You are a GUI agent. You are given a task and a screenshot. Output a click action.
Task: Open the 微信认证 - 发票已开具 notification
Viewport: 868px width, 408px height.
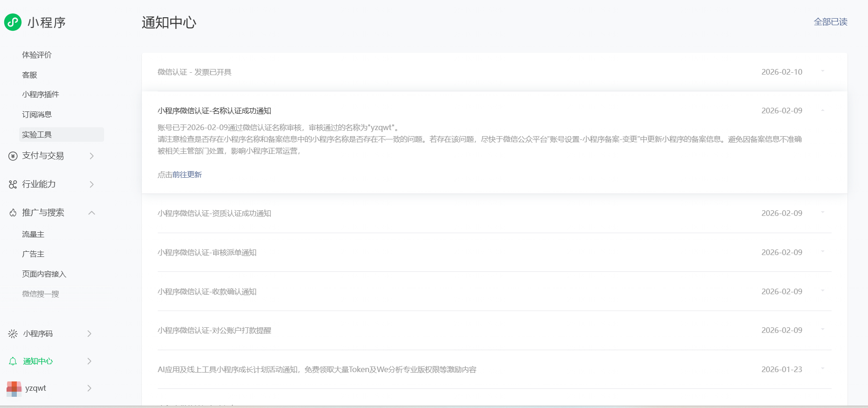click(x=195, y=72)
